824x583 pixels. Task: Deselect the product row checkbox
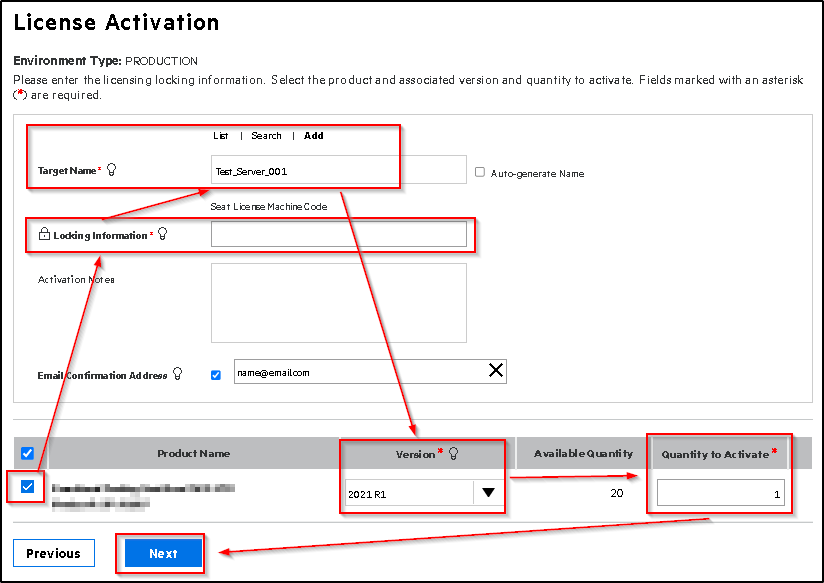coord(27,488)
